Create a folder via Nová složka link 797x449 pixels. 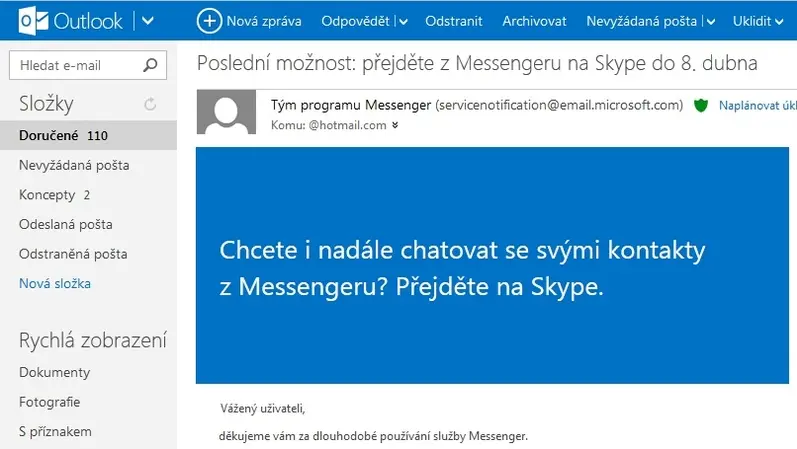point(55,283)
